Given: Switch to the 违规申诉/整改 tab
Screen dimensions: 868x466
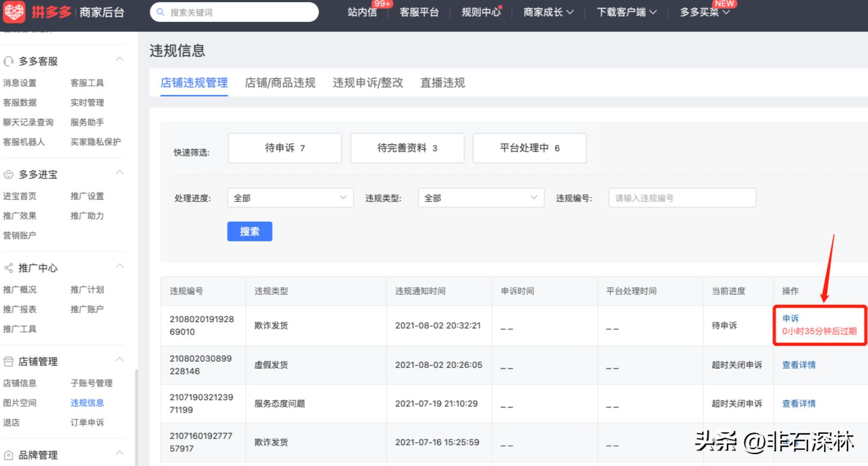Looking at the screenshot, I should point(368,83).
